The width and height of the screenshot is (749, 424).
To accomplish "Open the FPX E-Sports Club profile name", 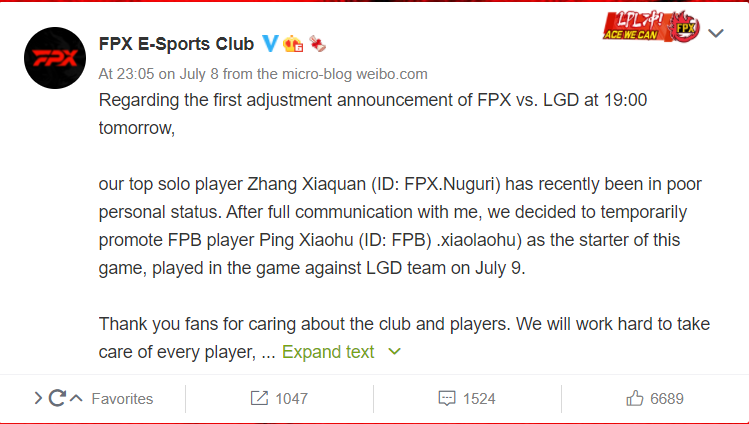I will click(x=176, y=44).
